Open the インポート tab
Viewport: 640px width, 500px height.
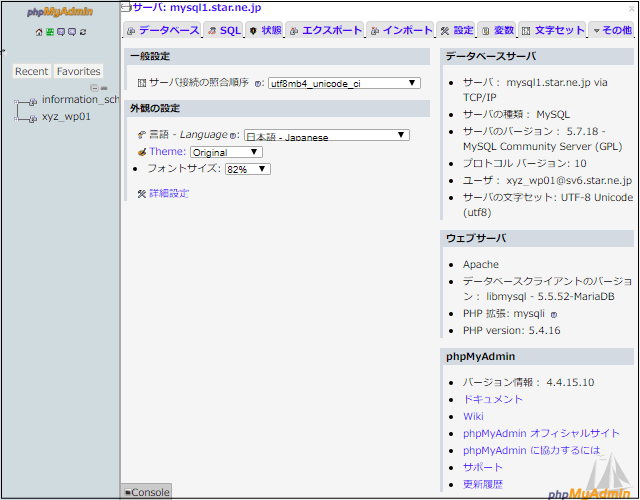[400, 30]
